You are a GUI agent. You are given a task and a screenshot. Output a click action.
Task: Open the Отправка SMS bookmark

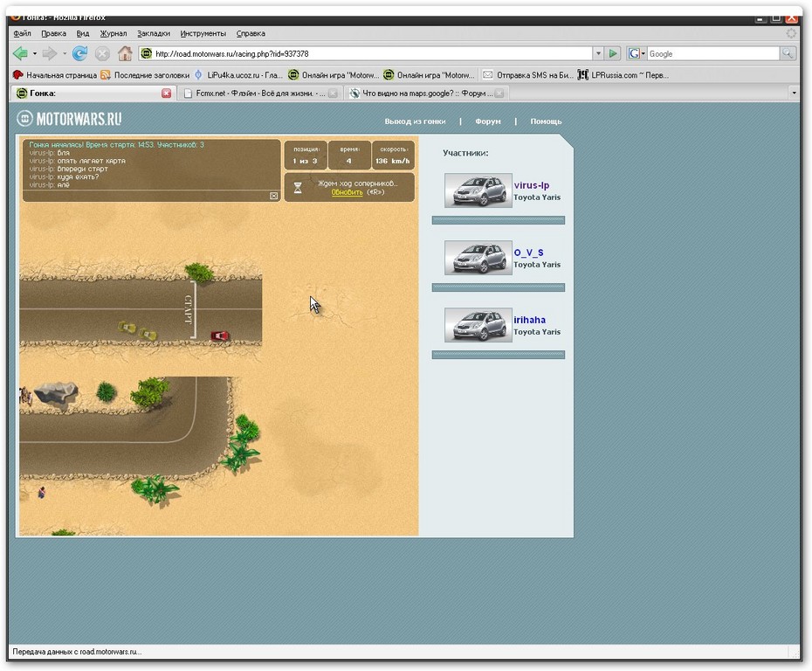point(527,75)
